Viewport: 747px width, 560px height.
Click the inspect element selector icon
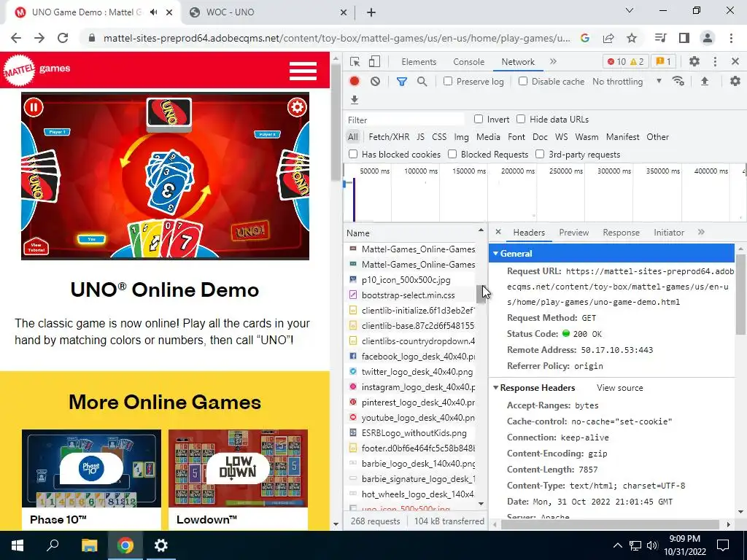coord(355,62)
